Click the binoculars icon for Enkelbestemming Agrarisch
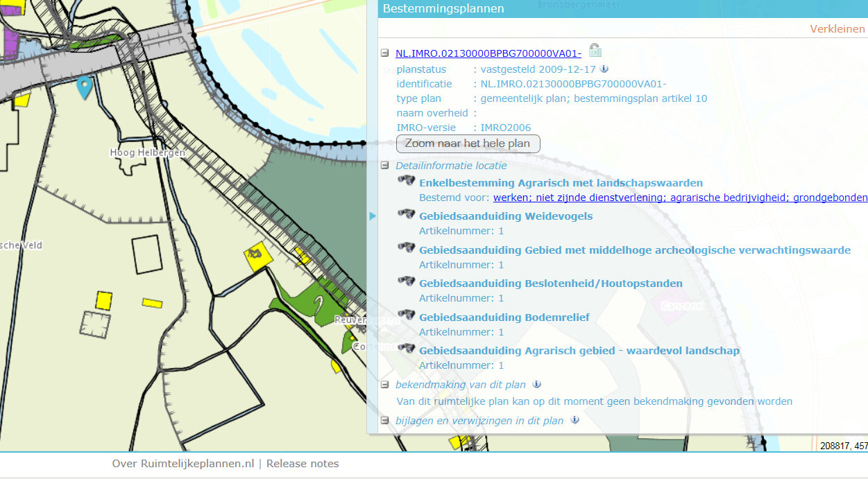The width and height of the screenshot is (868, 479). pos(407,181)
